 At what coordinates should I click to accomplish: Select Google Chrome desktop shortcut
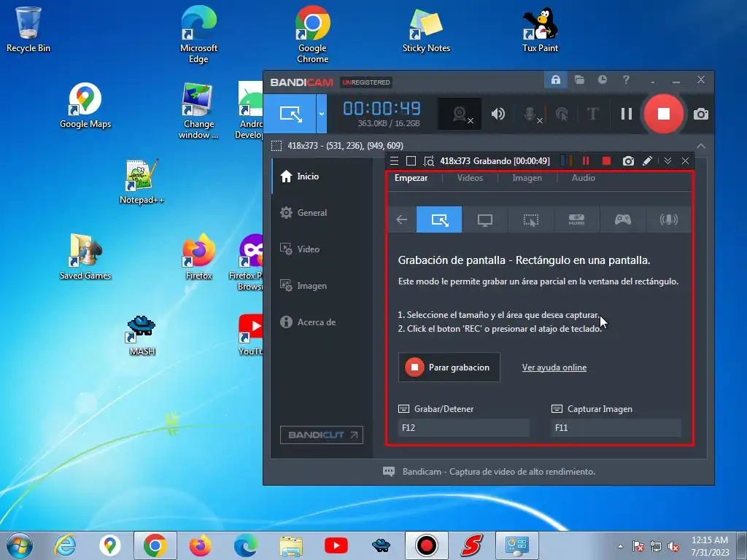(312, 34)
